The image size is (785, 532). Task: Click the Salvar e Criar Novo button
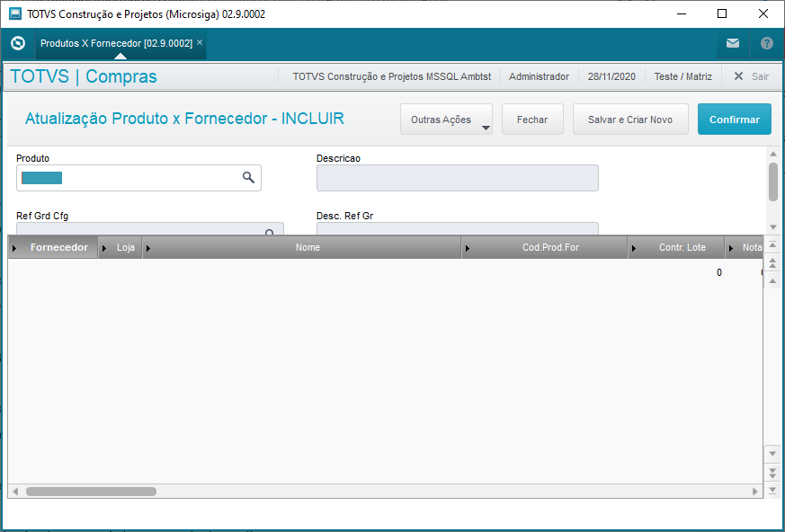click(629, 120)
